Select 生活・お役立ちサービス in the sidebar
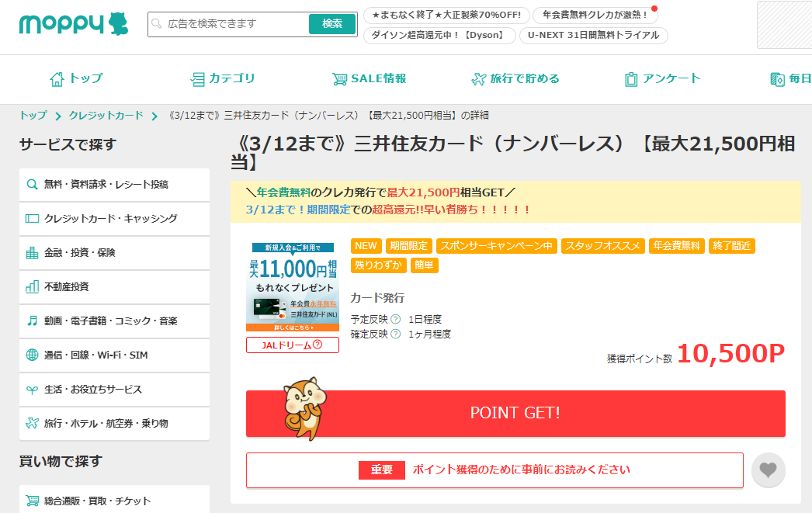Screen dimensions: 812x513 [114, 390]
